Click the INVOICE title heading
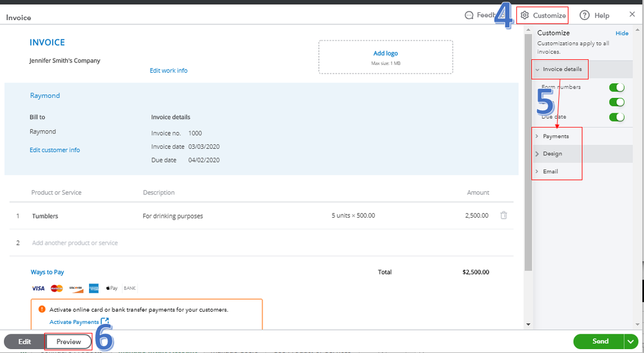The height and width of the screenshot is (353, 644). (x=47, y=43)
